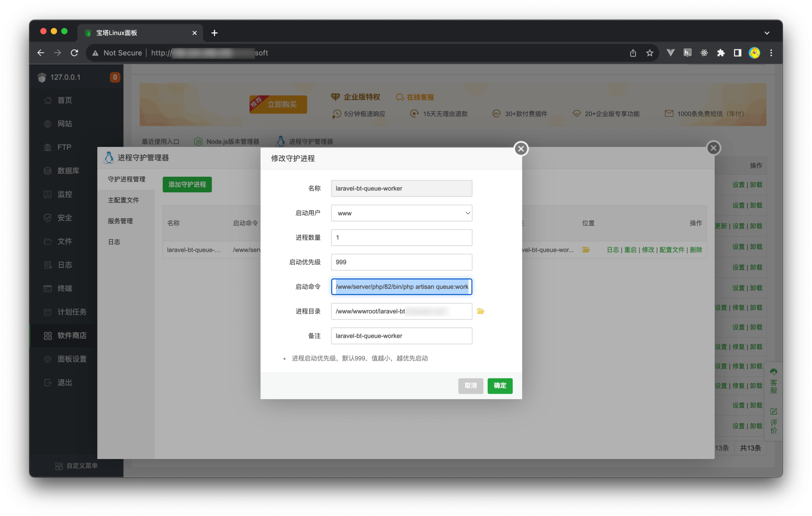Bookmark page with the star icon
The height and width of the screenshot is (516, 812).
tap(650, 53)
